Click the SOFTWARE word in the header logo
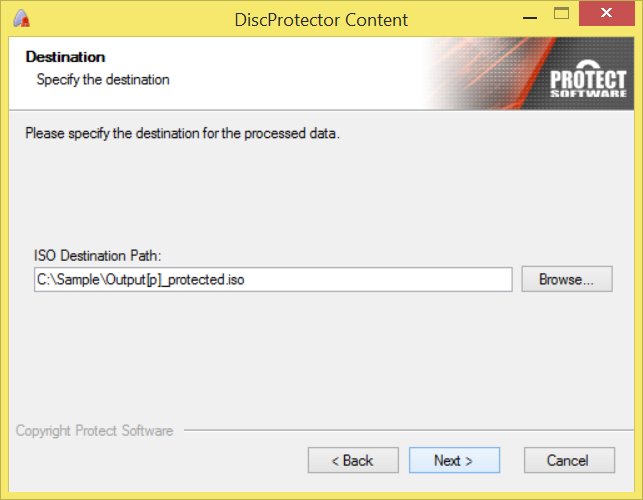 [588, 94]
